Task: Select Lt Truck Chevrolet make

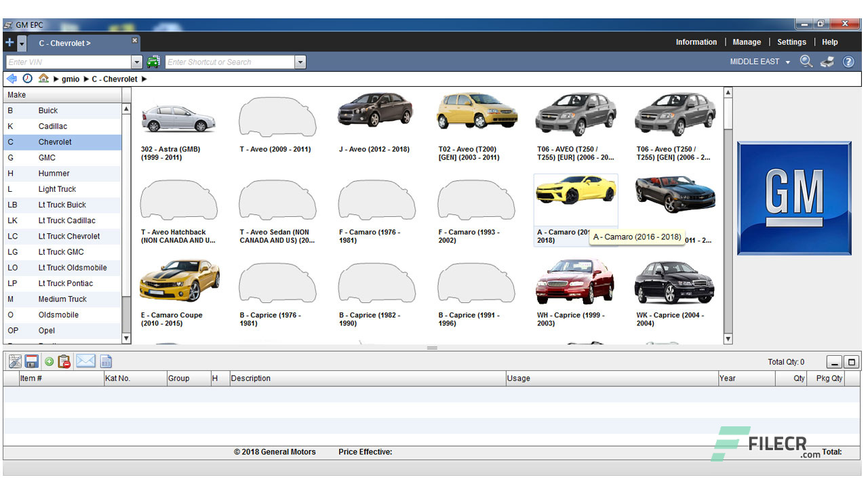Action: click(62, 237)
